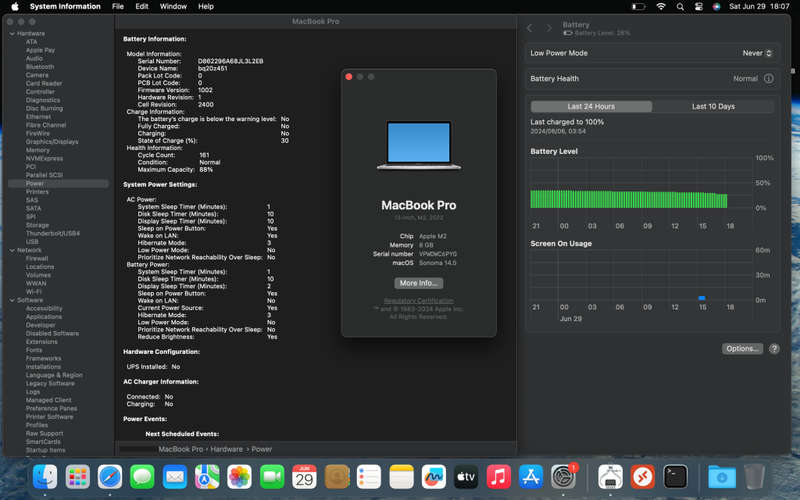Open Low Power Mode dropdown set to Never
This screenshot has width=800, height=500.
point(758,53)
